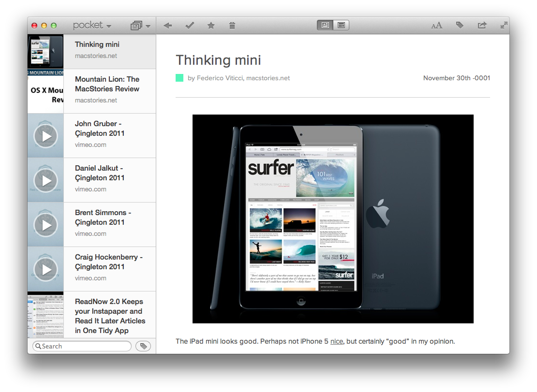Click the macstories.net byline source
The height and width of the screenshot is (392, 537).
click(268, 78)
